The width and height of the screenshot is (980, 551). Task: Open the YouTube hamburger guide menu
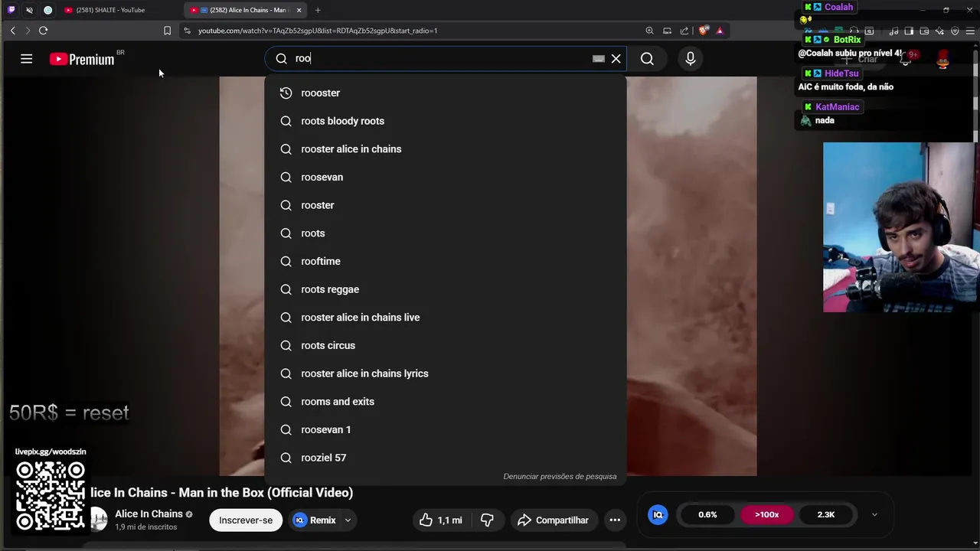coord(26,59)
